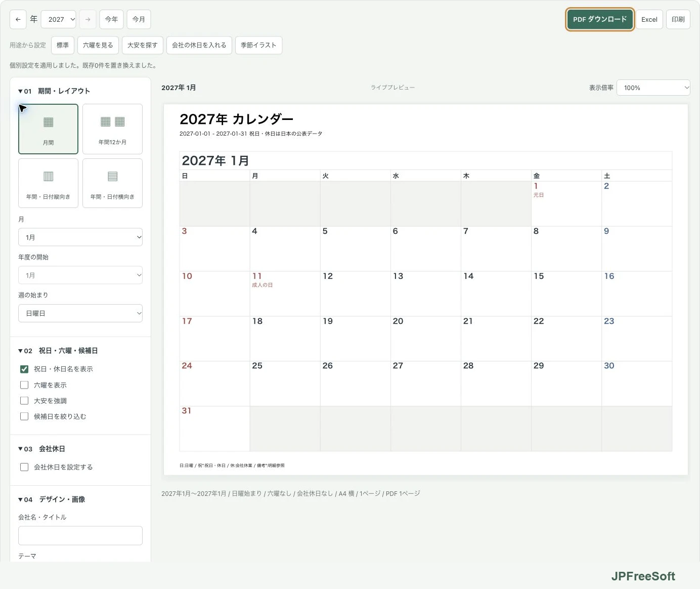Enable the 大安を強調 checkbox
Image resolution: width=700 pixels, height=589 pixels.
coord(24,401)
